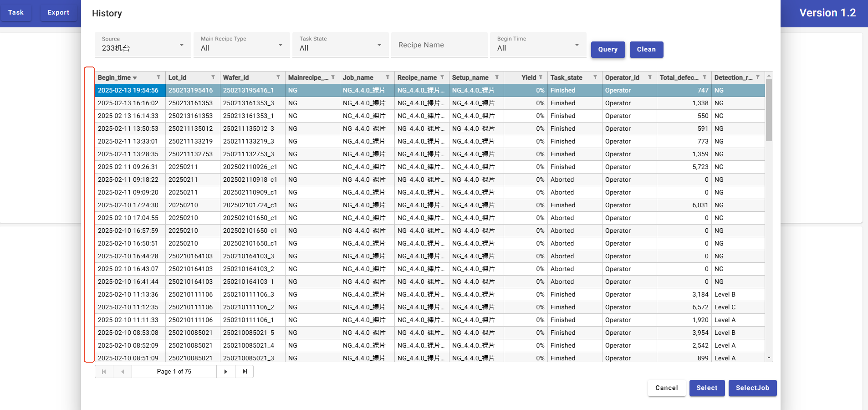Open the filter on Operator_id column

click(650, 77)
